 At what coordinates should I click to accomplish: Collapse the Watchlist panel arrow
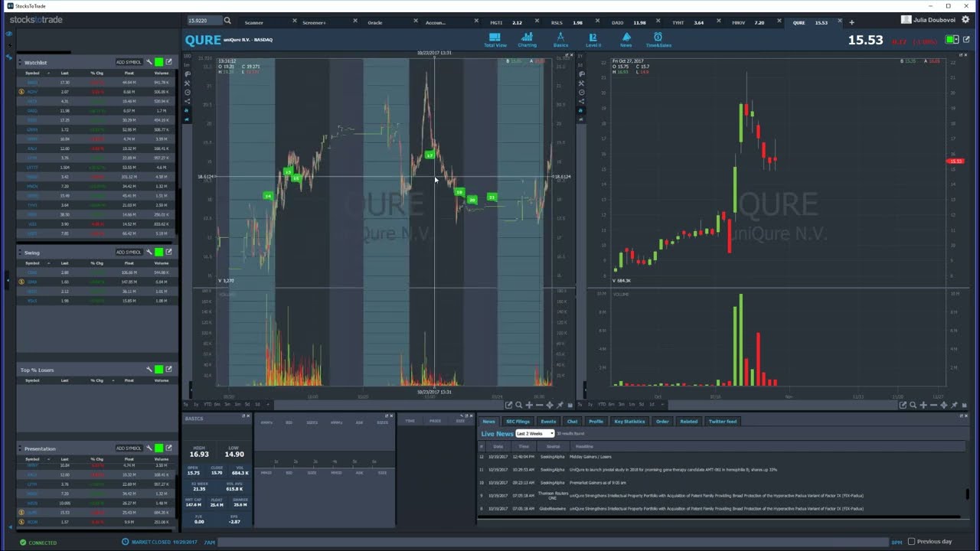tap(20, 62)
